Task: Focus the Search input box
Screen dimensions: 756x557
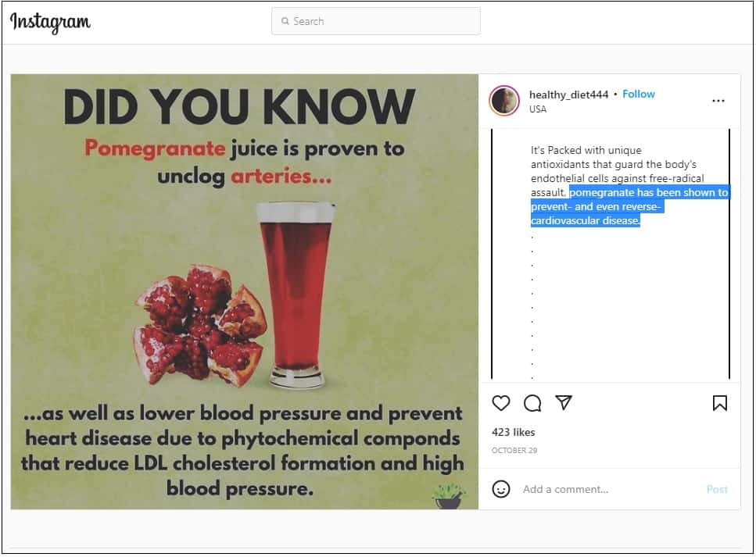Action: pyautogui.click(x=375, y=21)
